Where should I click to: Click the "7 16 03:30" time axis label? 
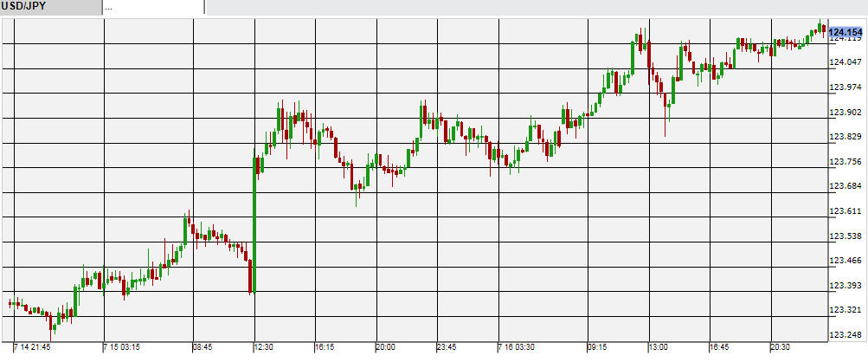point(517,346)
